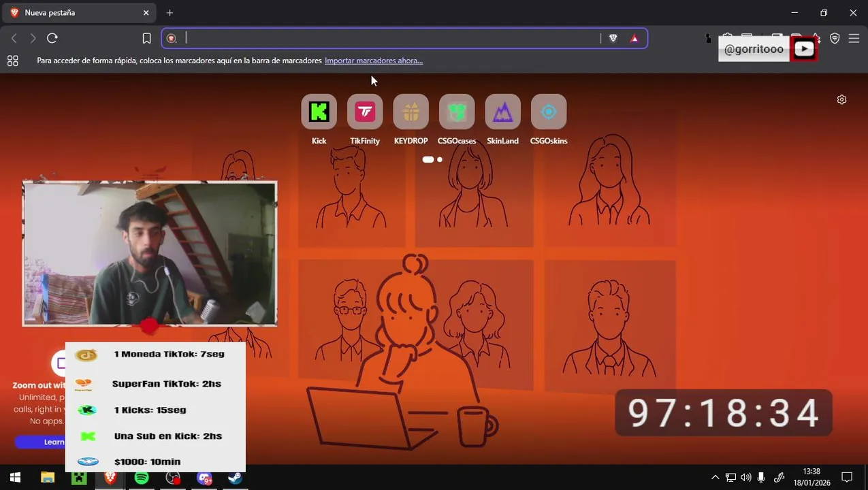
Task: Select the Nueva pestaña tab
Action: click(x=80, y=12)
